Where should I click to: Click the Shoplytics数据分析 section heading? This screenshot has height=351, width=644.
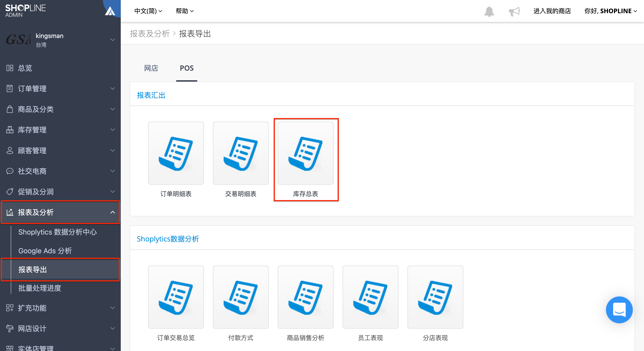tap(168, 239)
